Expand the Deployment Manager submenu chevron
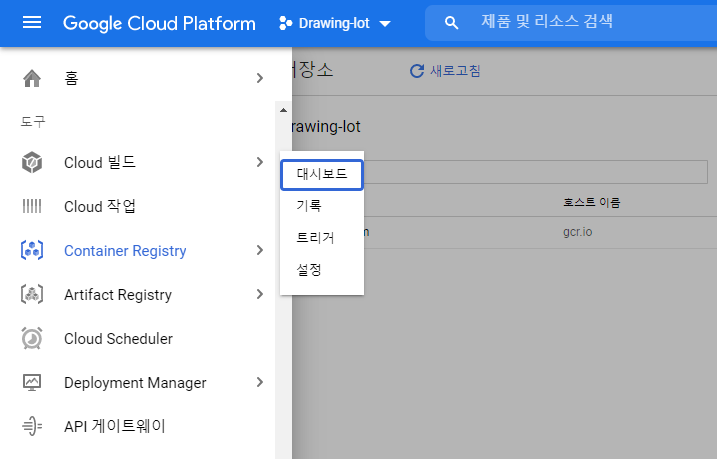717x459 pixels. coord(260,382)
